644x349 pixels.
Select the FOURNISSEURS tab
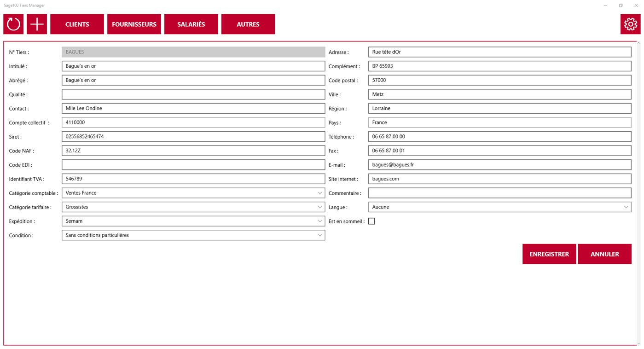pos(134,24)
